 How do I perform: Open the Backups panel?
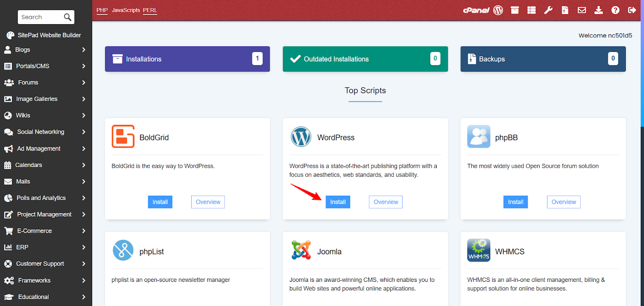click(x=543, y=59)
